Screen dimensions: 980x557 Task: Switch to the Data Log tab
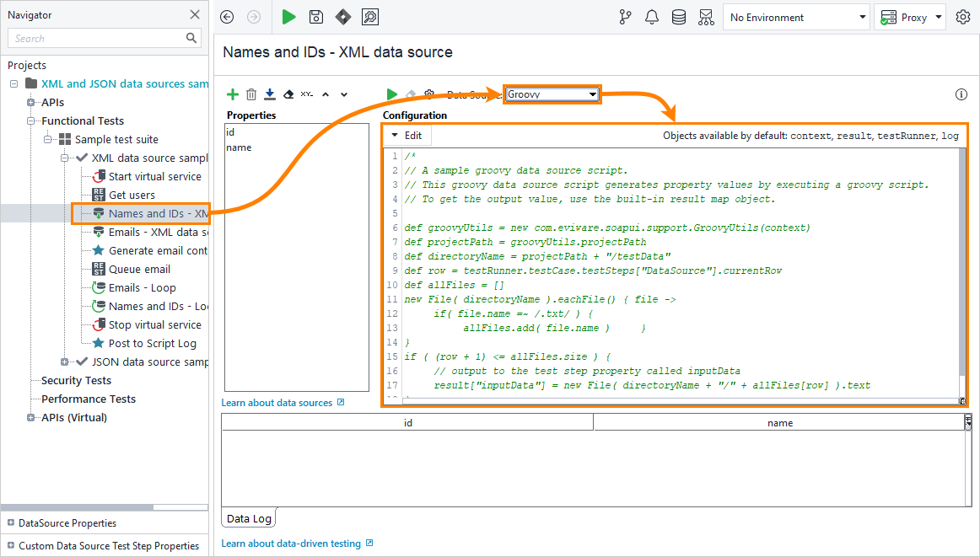248,518
